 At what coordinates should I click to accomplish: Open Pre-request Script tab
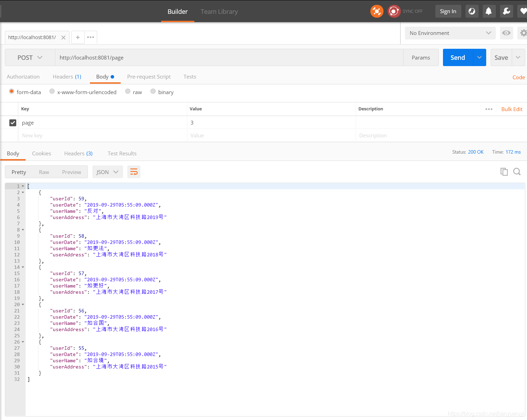coord(149,77)
